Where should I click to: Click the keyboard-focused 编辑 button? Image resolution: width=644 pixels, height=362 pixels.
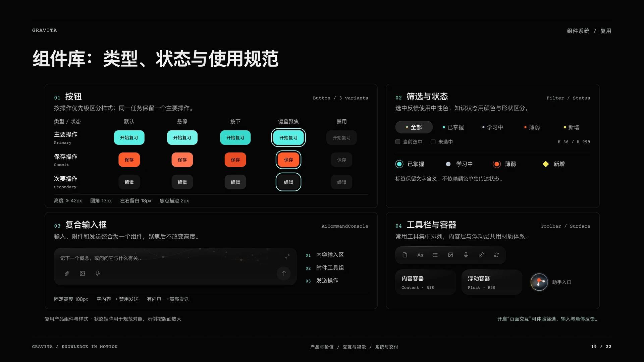click(288, 182)
